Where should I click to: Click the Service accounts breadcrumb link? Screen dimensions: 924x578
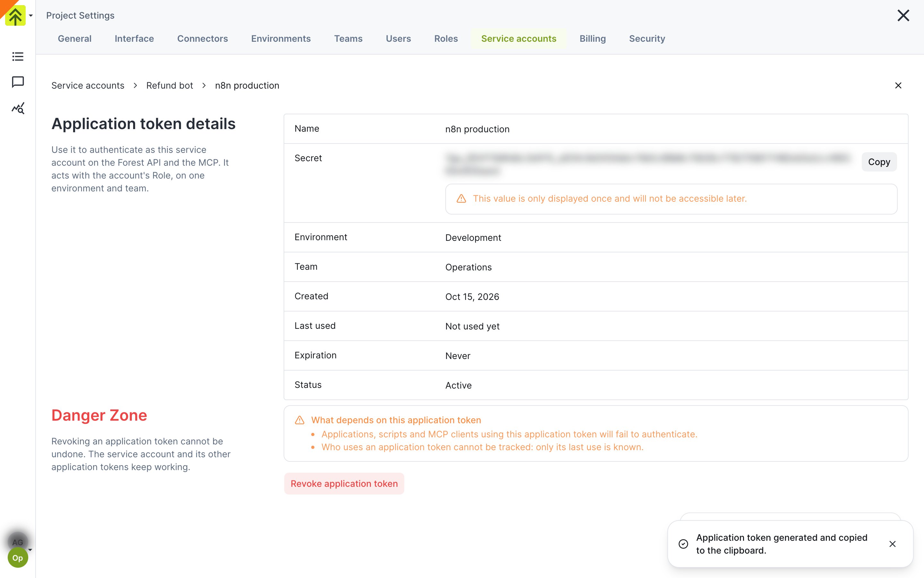(88, 85)
